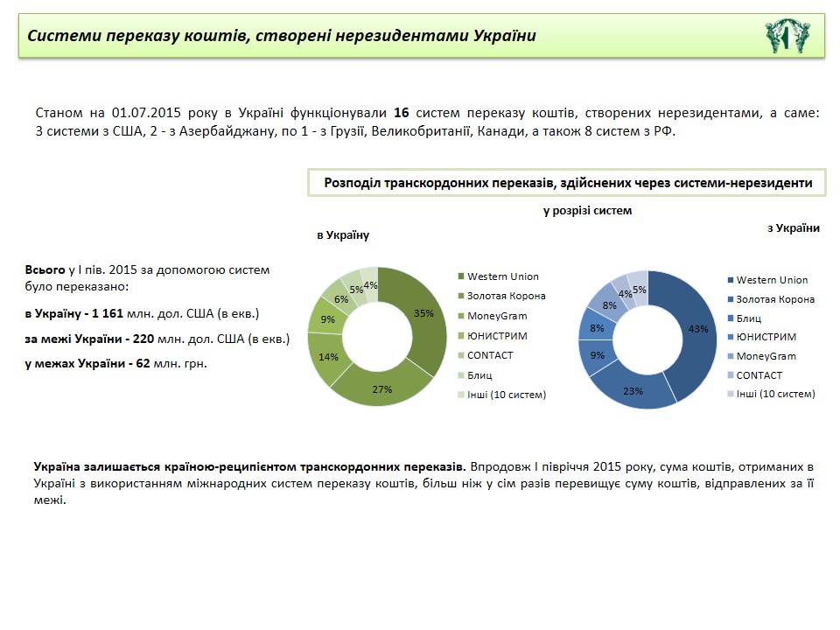Click green legend swatch for Блиц
The image size is (840, 630).
tap(461, 375)
